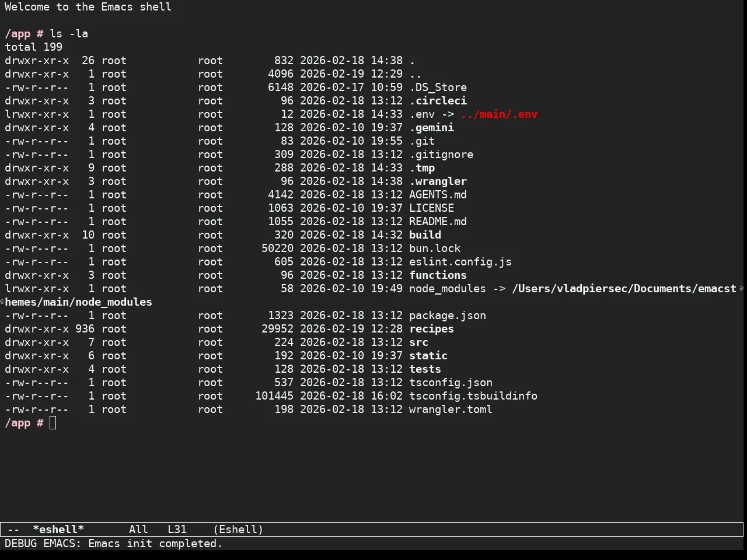The width and height of the screenshot is (747, 560).
Task: Click the 2026-02-10 19:55 date of .git
Action: (x=351, y=141)
